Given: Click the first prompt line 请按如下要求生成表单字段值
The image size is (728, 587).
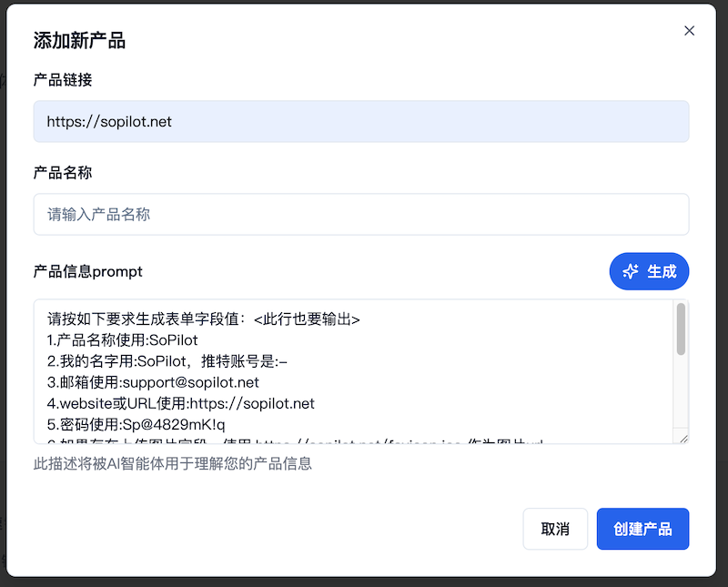Looking at the screenshot, I should (203, 319).
